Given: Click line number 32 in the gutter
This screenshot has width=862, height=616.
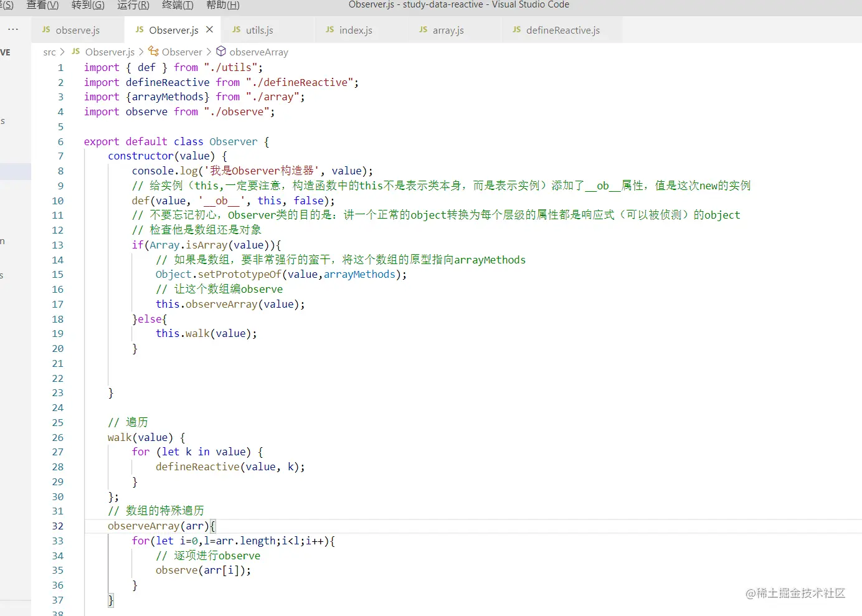Looking at the screenshot, I should tap(57, 526).
